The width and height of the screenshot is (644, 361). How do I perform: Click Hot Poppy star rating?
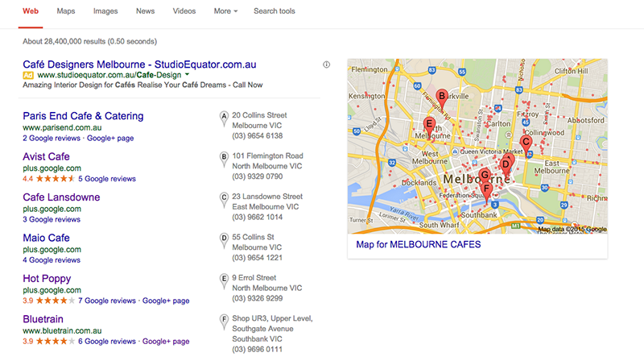point(55,301)
